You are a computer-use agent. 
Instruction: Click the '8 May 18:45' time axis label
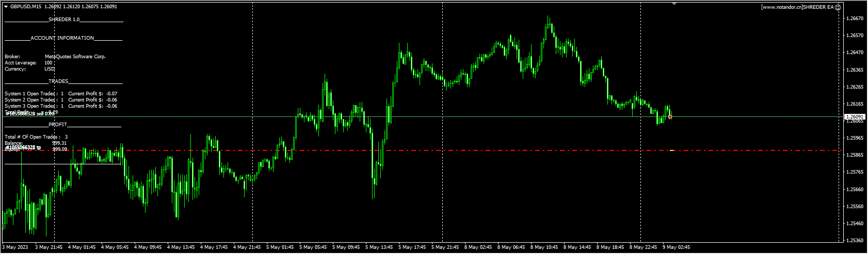[x=610, y=247]
